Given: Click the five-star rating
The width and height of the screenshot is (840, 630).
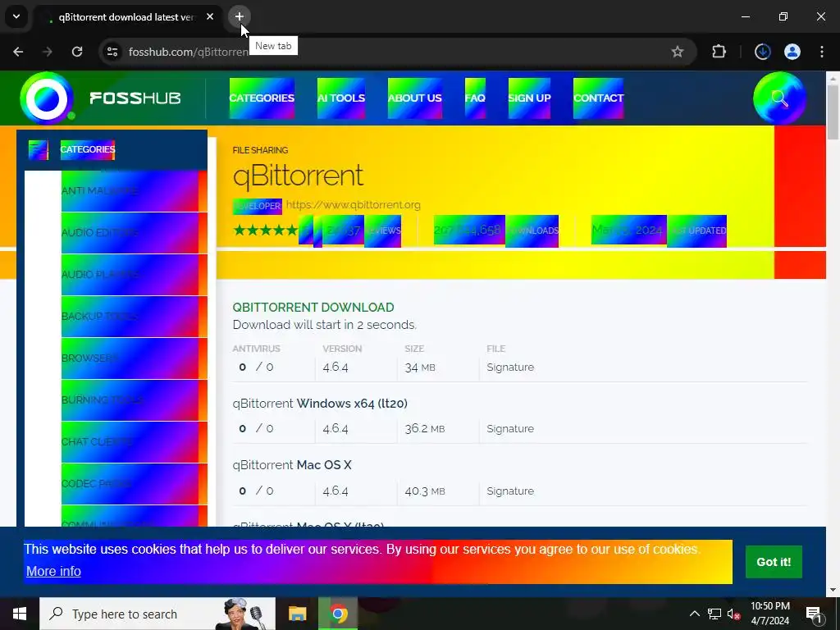Looking at the screenshot, I should point(265,231).
